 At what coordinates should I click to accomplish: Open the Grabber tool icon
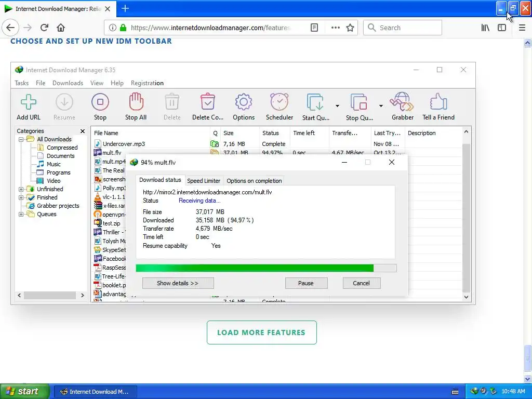point(402,102)
